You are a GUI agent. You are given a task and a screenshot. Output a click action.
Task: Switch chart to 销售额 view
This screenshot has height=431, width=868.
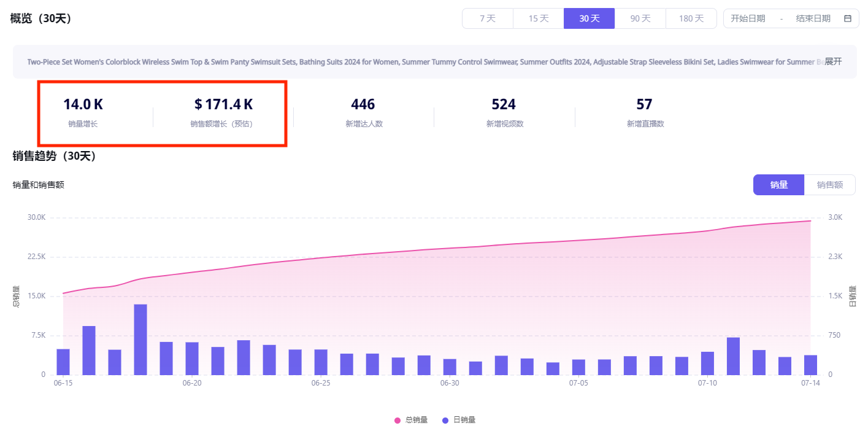(x=829, y=185)
